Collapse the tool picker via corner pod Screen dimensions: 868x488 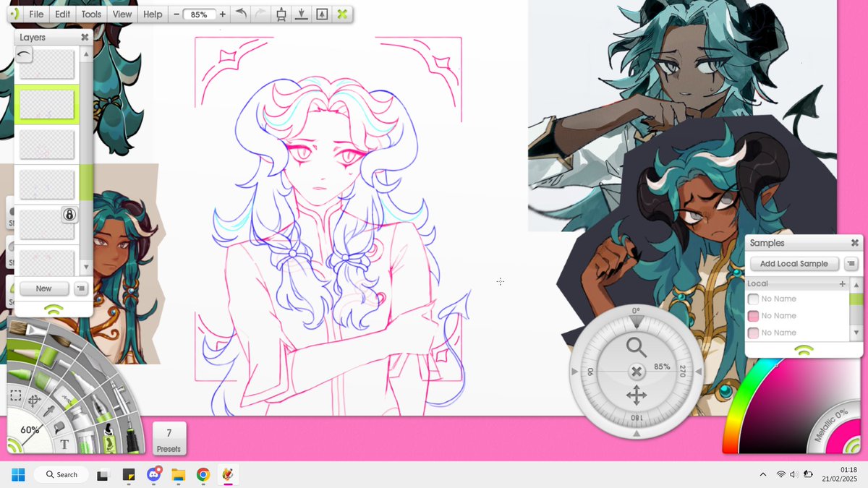[14, 446]
